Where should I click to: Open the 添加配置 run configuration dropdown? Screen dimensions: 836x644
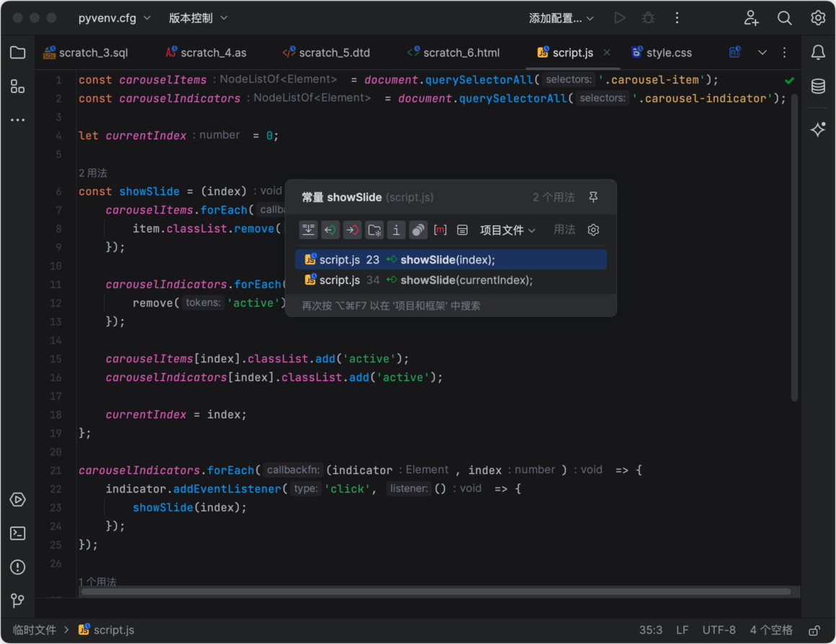[561, 18]
